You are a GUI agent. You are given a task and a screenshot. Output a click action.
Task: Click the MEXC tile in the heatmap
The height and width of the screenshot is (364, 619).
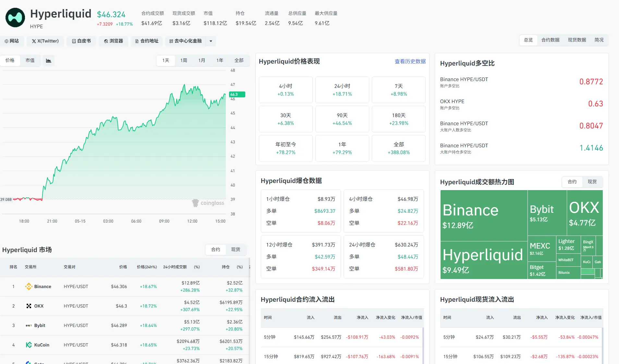(x=542, y=249)
